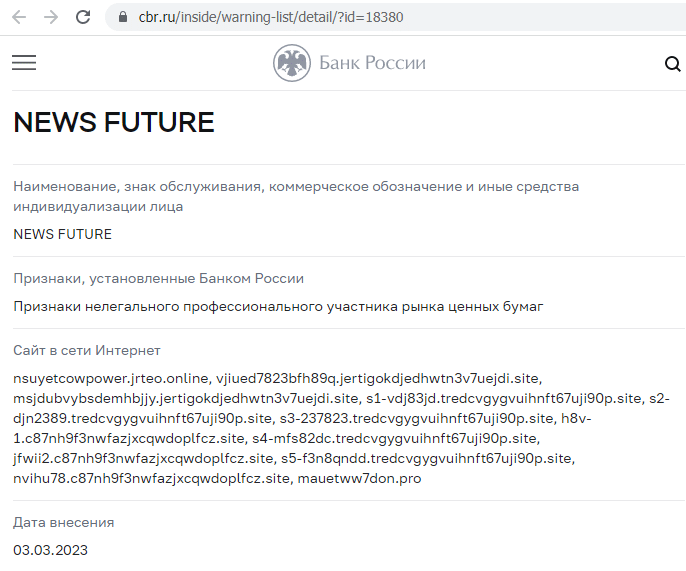Screen dimensions: 686x571
Task: Click the NEWS FUTURE name value
Action: (x=63, y=234)
